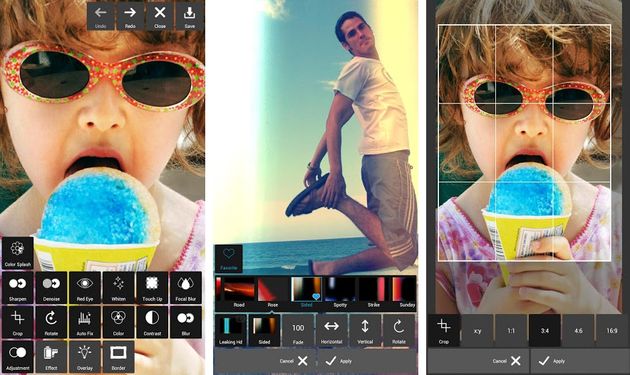630x375 pixels.
Task: Select the Touch Up tool
Action: pos(152,287)
